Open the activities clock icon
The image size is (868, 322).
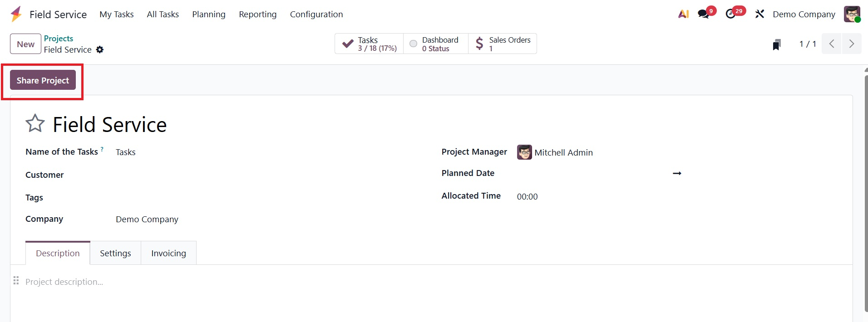(730, 14)
